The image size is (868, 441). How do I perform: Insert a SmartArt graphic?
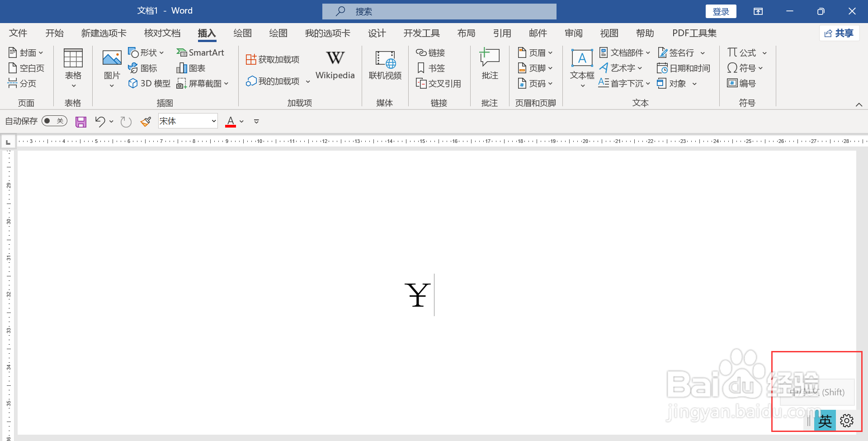200,52
